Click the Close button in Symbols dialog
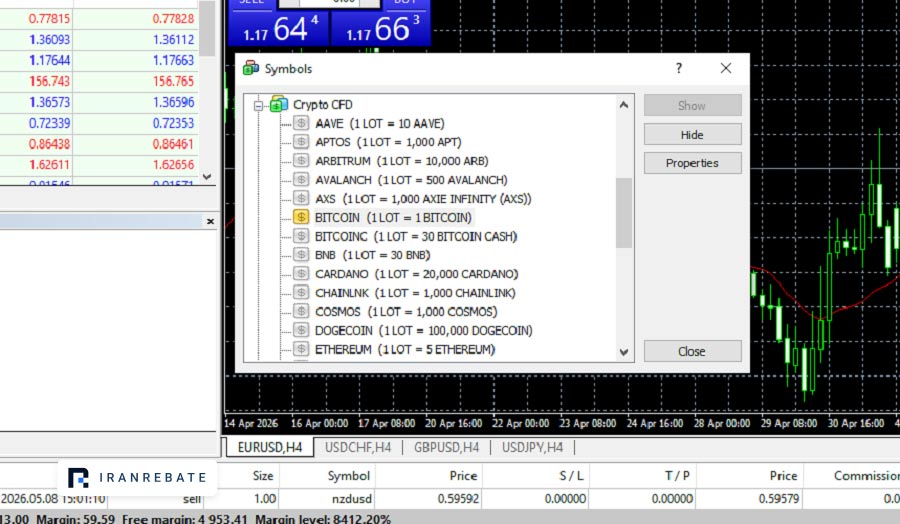Image resolution: width=900 pixels, height=524 pixels. pyautogui.click(x=692, y=351)
